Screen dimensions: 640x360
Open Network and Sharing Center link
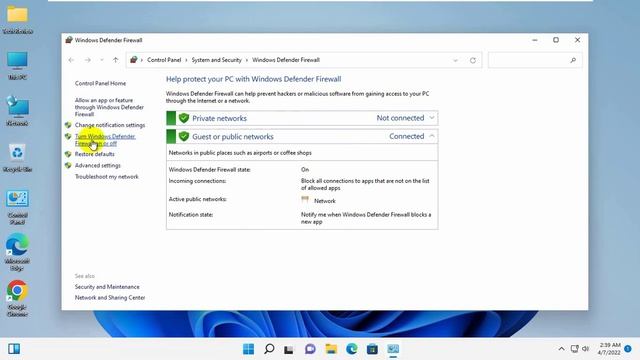[110, 298]
